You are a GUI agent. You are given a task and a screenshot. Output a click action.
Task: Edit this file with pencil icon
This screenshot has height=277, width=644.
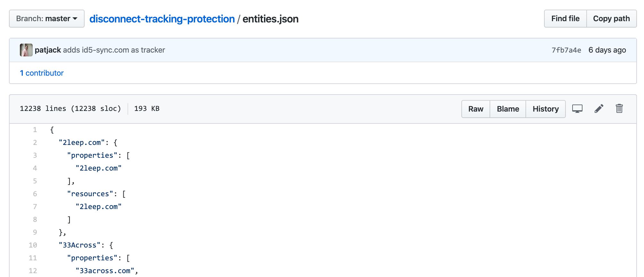[x=599, y=109]
